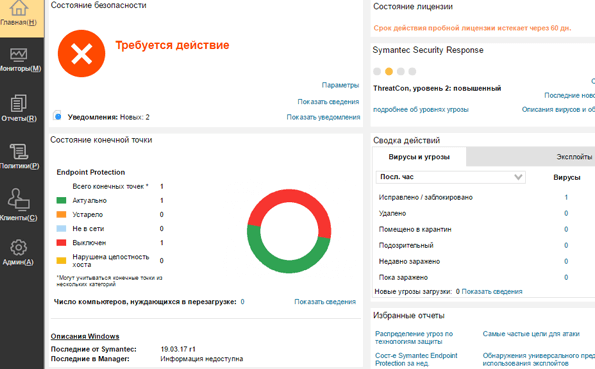Open the Главная home page icon
The height and width of the screenshot is (369, 595).
pos(19,8)
